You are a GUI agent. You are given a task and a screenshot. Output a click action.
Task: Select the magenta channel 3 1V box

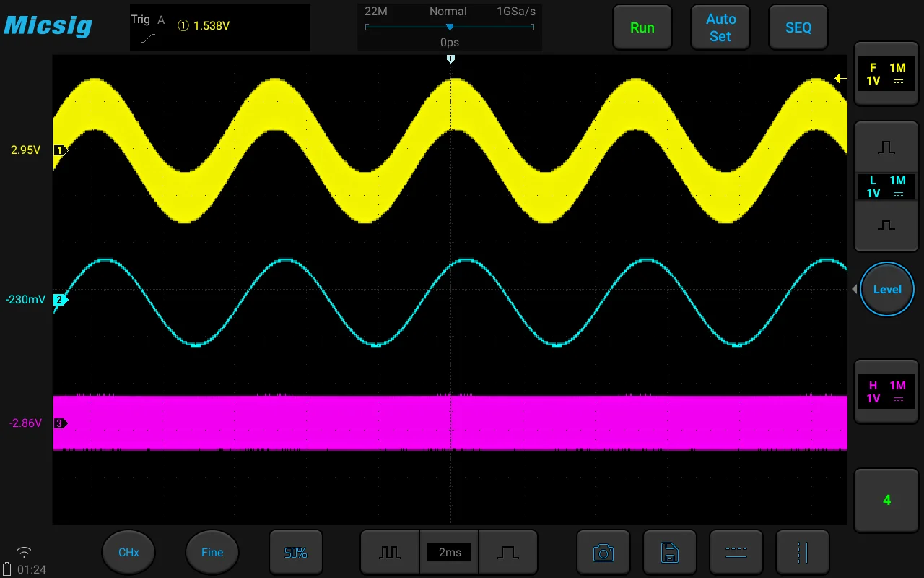point(886,392)
